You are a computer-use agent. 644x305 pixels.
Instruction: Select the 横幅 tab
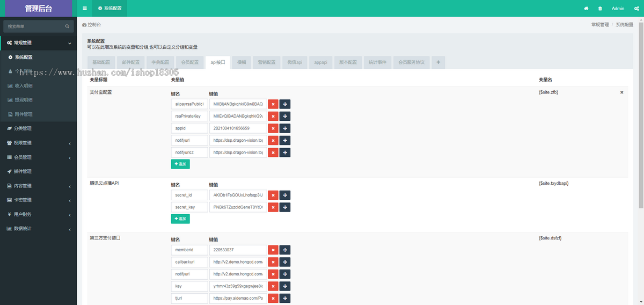coord(241,62)
